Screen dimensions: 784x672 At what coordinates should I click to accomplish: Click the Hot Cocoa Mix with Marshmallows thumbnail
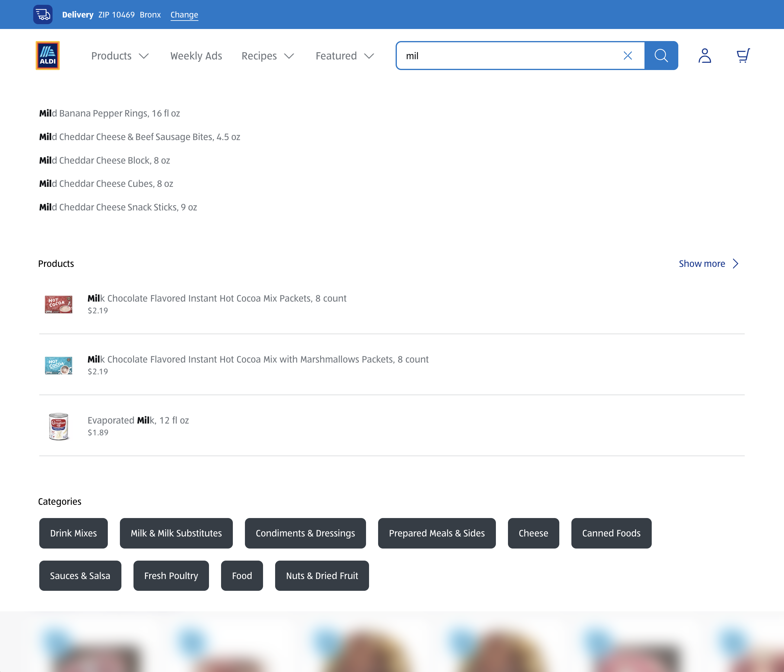point(59,365)
